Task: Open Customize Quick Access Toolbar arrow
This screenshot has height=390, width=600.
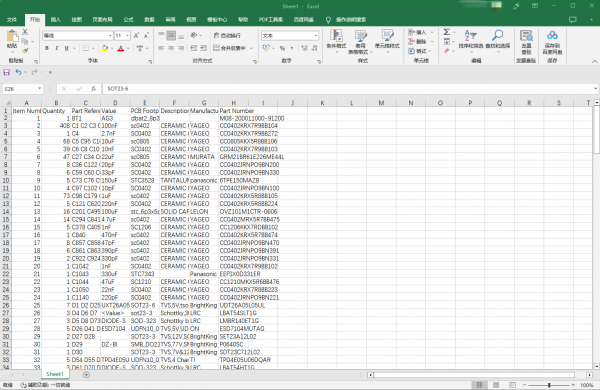Action: [50, 72]
